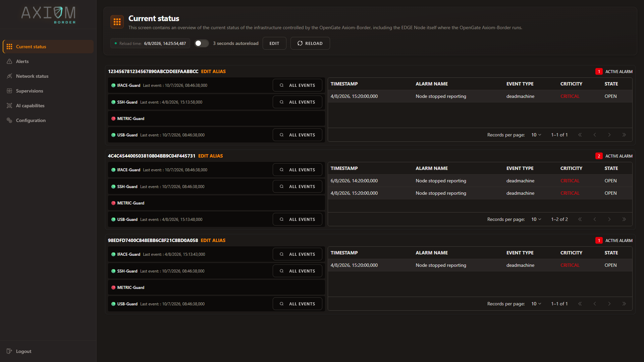Click the Supervisions icon in sidebar
Image resolution: width=644 pixels, height=362 pixels.
9,91
